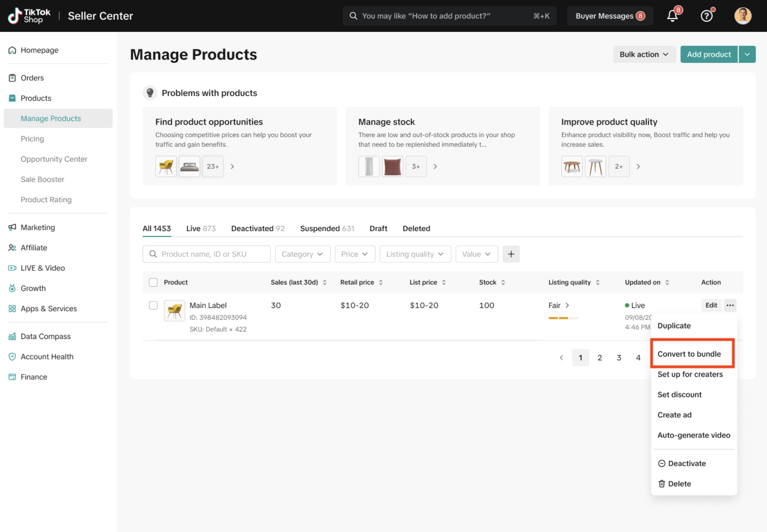Switch to the Deactivated tab
The image size is (767, 532).
pyautogui.click(x=258, y=228)
